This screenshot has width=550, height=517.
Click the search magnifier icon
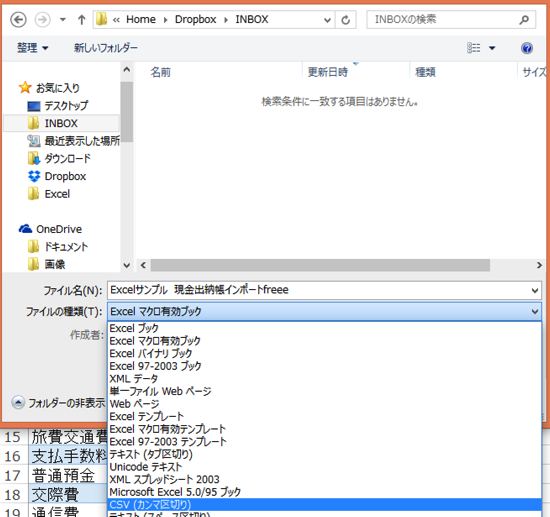524,20
